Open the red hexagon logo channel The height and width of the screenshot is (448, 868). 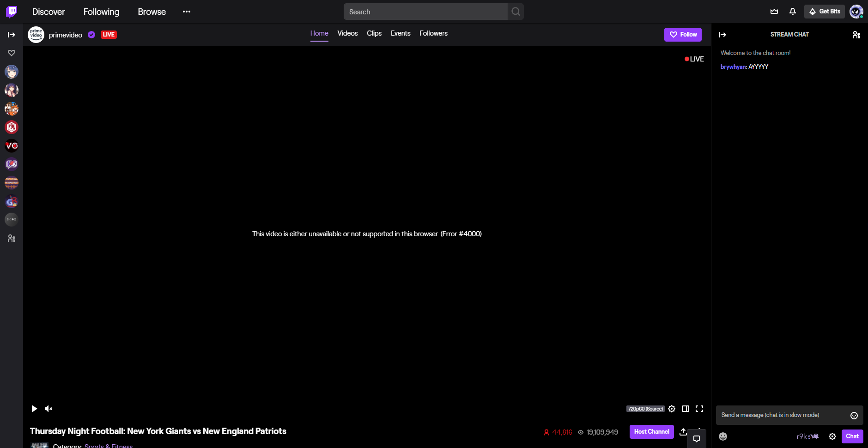pyautogui.click(x=12, y=127)
